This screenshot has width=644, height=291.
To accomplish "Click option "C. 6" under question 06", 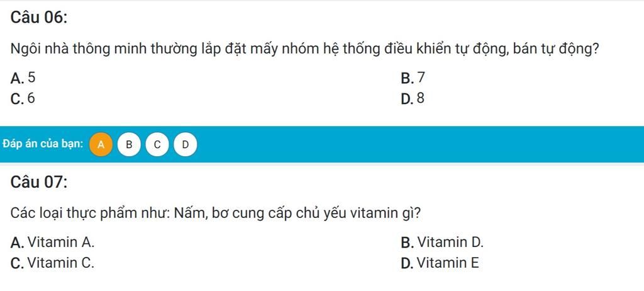I will (24, 98).
